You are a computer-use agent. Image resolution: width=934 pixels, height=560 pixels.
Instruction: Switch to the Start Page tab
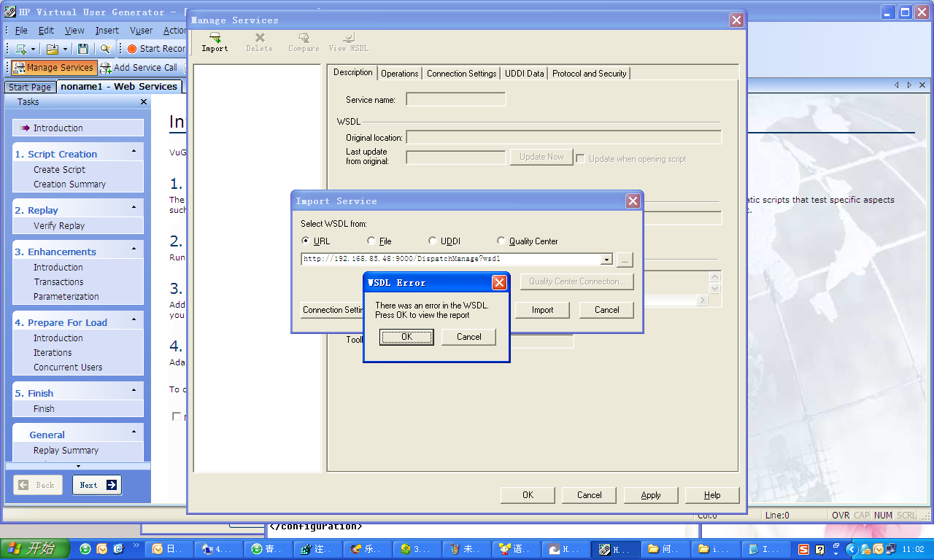click(30, 87)
